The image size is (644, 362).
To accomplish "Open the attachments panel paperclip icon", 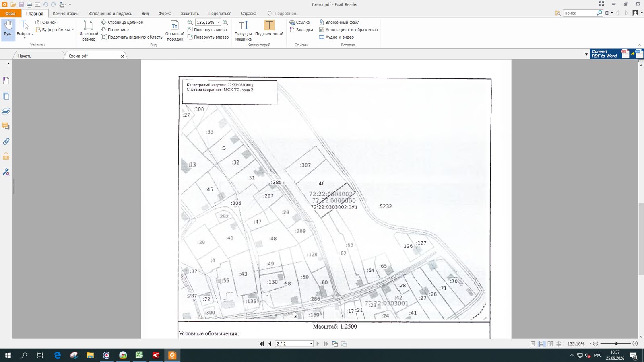I will pyautogui.click(x=6, y=142).
